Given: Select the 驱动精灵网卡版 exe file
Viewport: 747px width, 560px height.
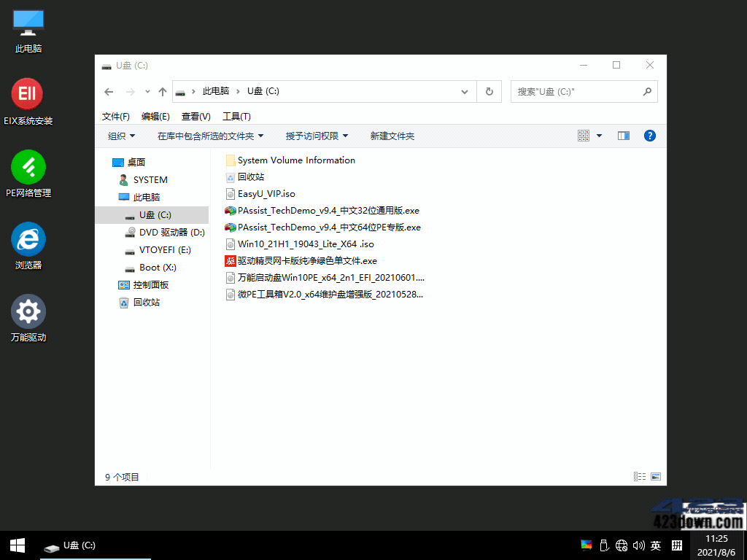Looking at the screenshot, I should pyautogui.click(x=301, y=261).
